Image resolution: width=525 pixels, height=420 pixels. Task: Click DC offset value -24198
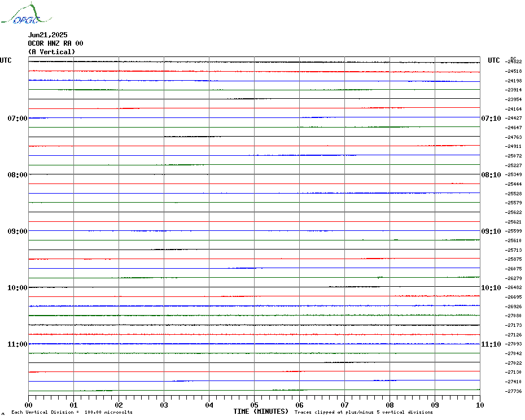(514, 81)
